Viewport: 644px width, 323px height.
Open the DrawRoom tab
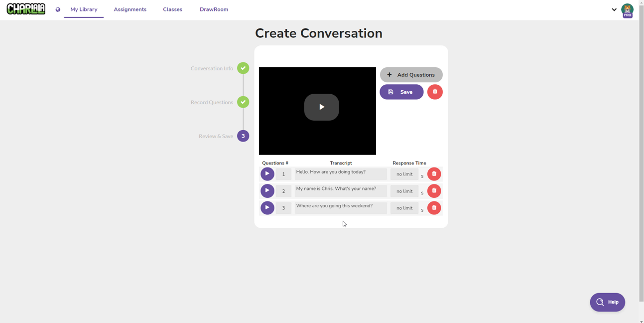pyautogui.click(x=214, y=9)
